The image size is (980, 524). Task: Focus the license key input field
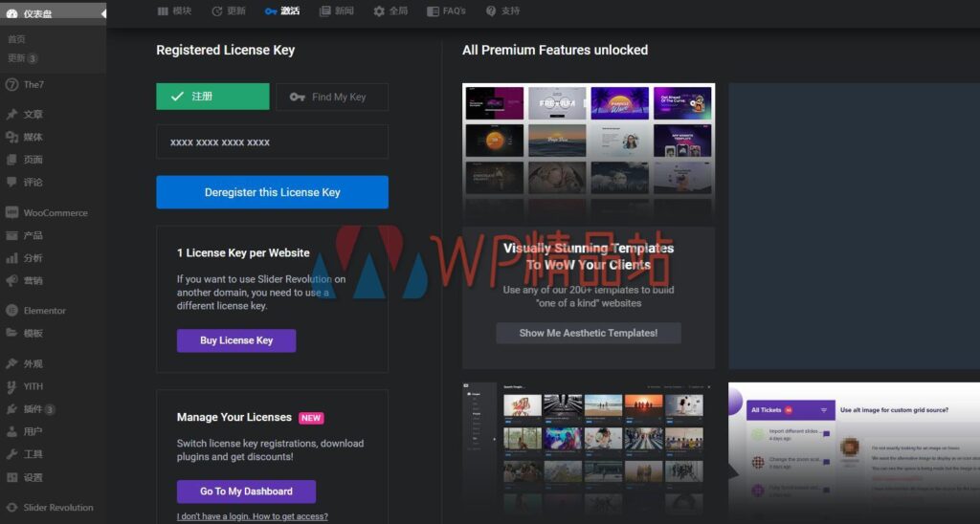point(272,142)
